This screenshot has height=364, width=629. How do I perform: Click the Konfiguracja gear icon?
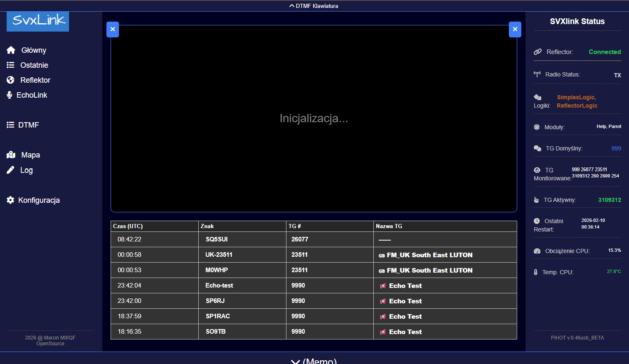tap(10, 200)
